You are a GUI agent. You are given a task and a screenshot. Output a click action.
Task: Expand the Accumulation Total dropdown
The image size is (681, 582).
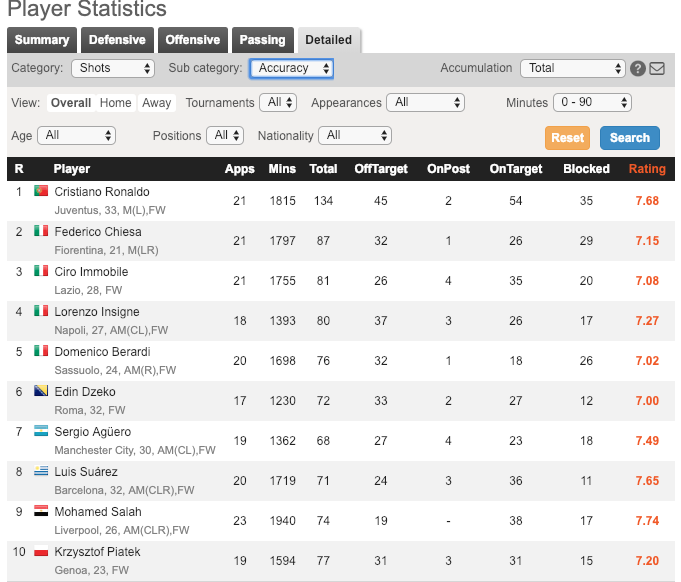click(x=572, y=68)
